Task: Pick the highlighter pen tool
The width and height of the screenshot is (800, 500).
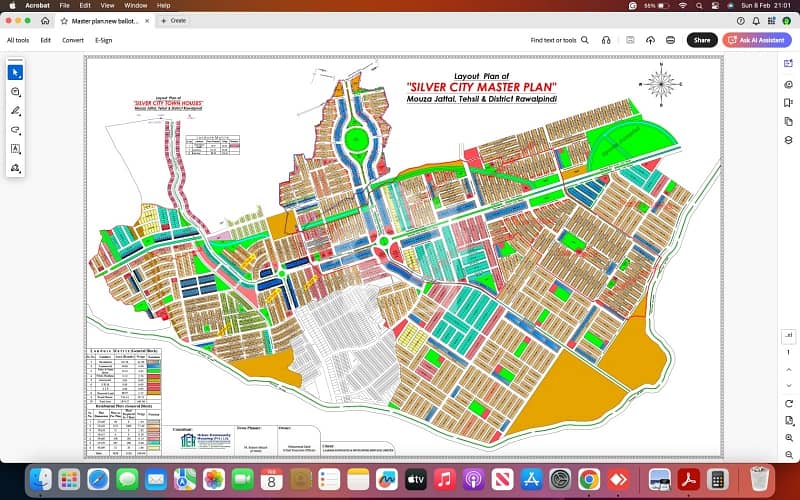Action: click(x=15, y=111)
